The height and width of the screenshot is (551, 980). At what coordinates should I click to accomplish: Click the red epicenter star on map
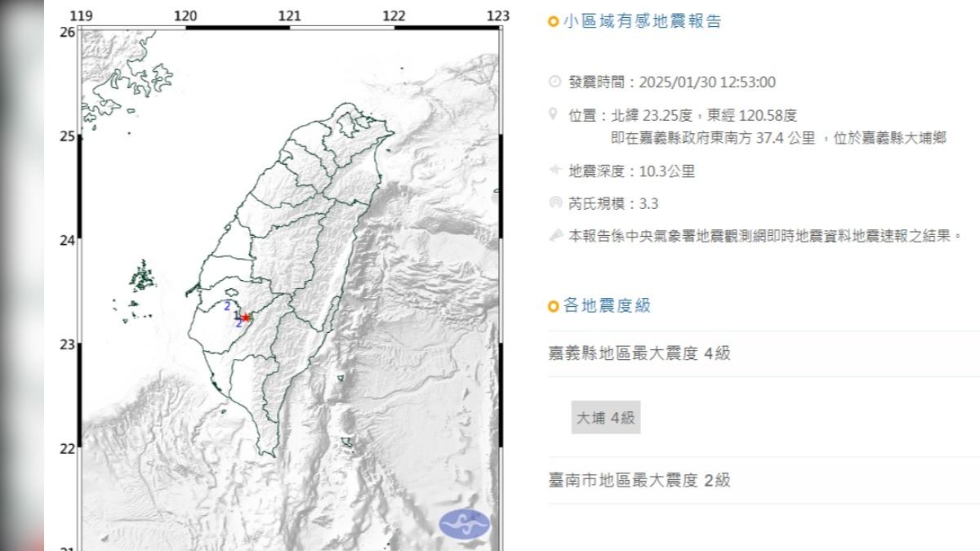point(246,317)
